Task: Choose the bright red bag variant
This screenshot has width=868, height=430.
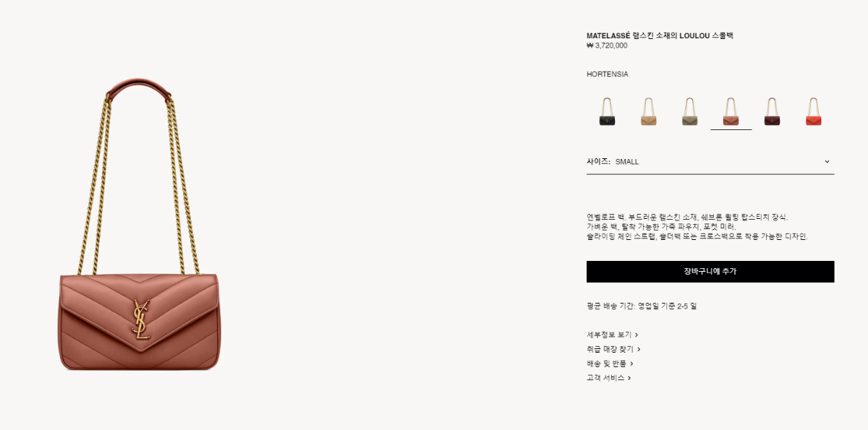Action: pos(813,111)
